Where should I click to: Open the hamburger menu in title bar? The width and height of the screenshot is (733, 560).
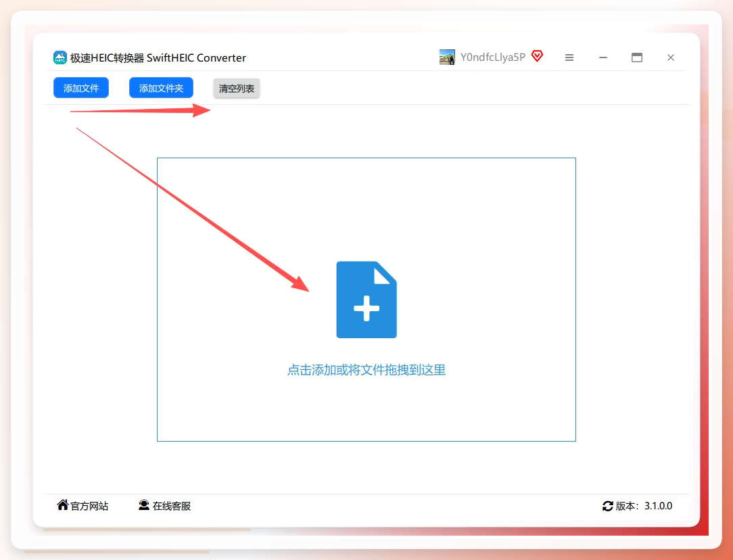[x=569, y=57]
